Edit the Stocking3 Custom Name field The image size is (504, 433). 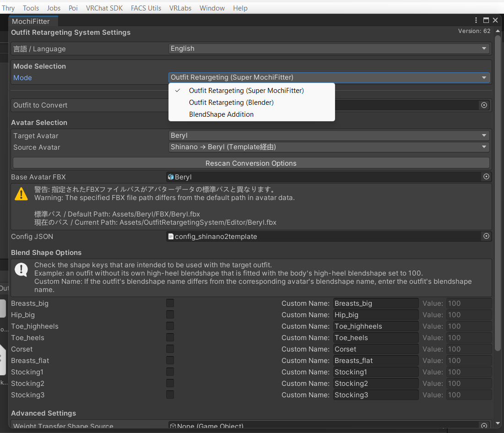[376, 395]
